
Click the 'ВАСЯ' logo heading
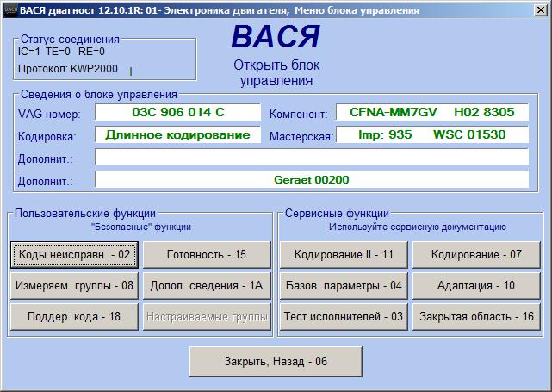point(276,37)
